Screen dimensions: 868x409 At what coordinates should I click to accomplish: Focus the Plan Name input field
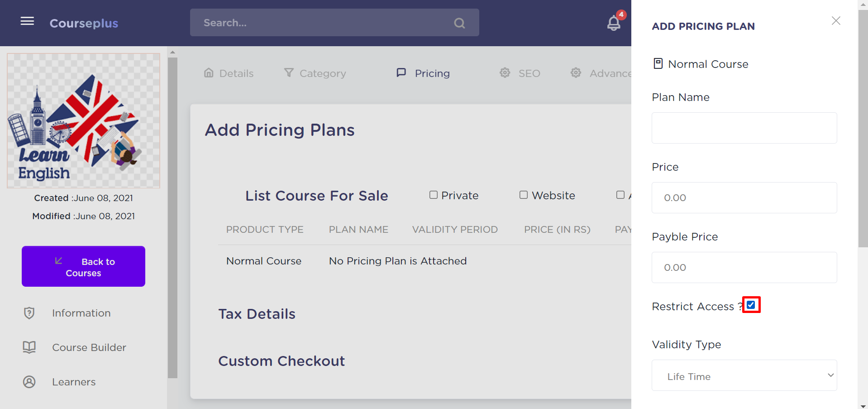point(744,128)
